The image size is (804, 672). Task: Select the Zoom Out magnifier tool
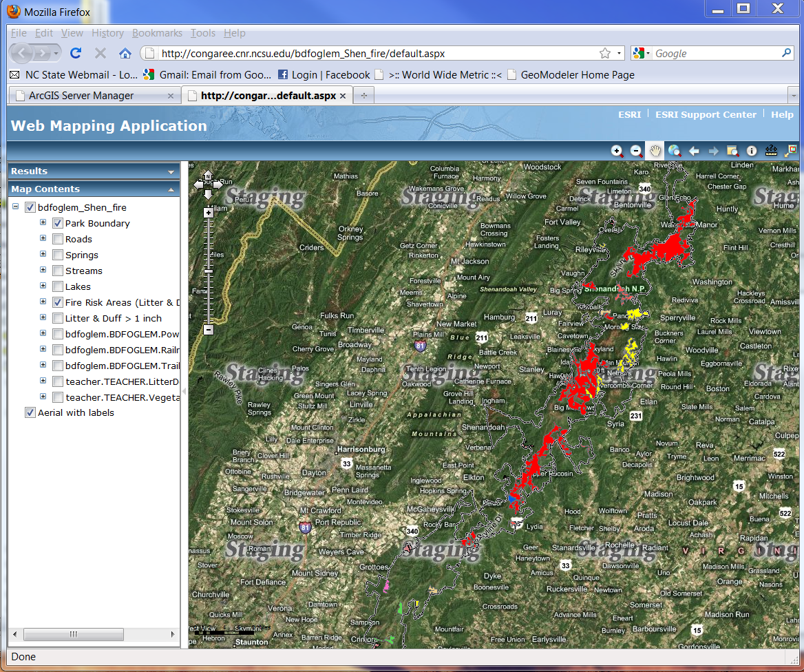point(636,151)
